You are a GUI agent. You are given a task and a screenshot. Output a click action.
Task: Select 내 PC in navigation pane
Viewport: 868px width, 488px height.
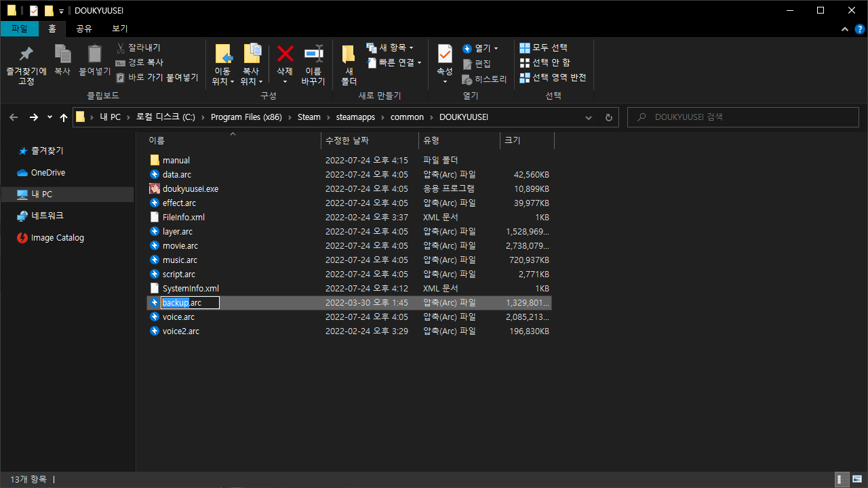tap(68, 195)
